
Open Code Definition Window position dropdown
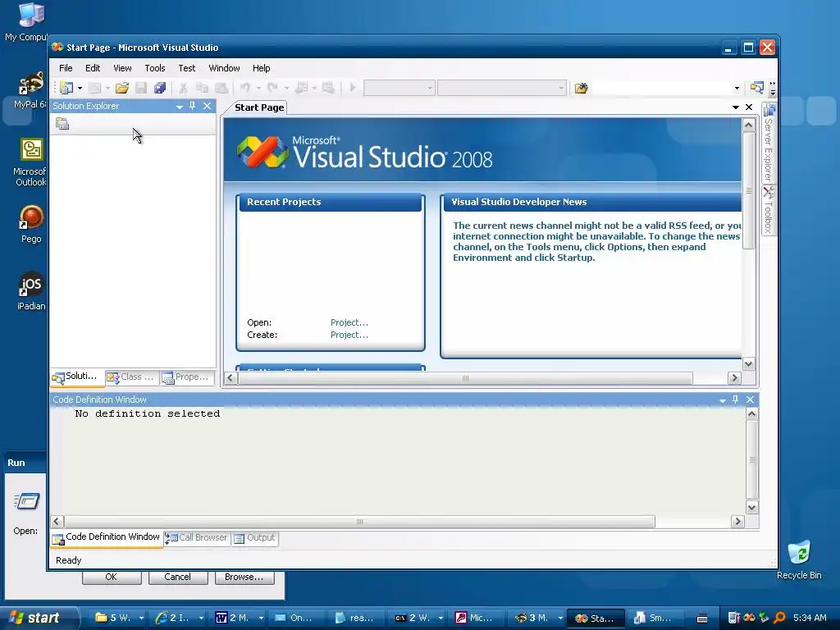point(722,400)
